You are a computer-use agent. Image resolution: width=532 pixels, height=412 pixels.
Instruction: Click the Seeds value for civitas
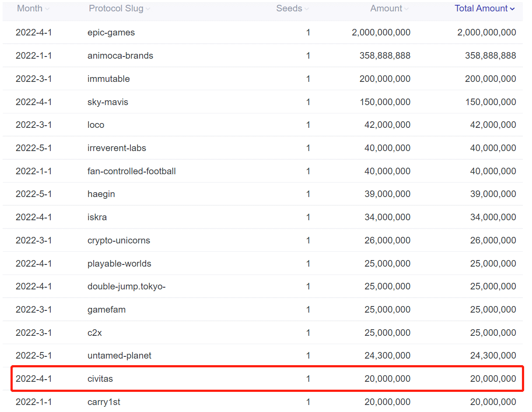pos(308,379)
